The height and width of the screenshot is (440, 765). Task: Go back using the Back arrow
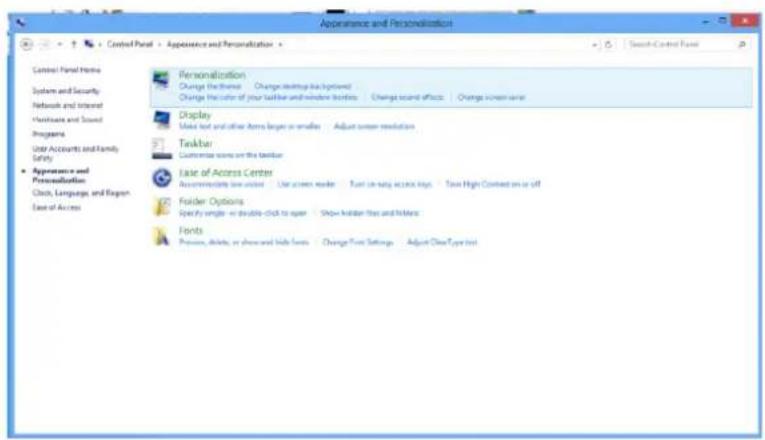26,44
